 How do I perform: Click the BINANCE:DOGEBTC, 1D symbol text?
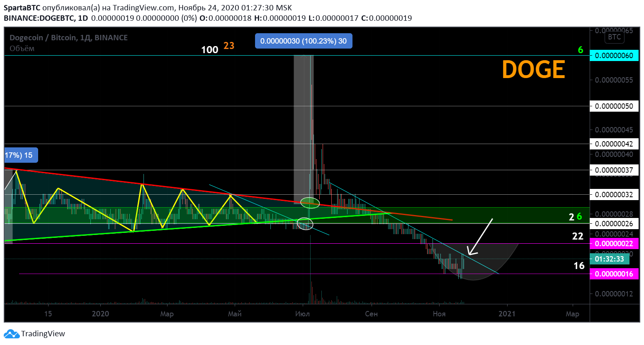46,18
